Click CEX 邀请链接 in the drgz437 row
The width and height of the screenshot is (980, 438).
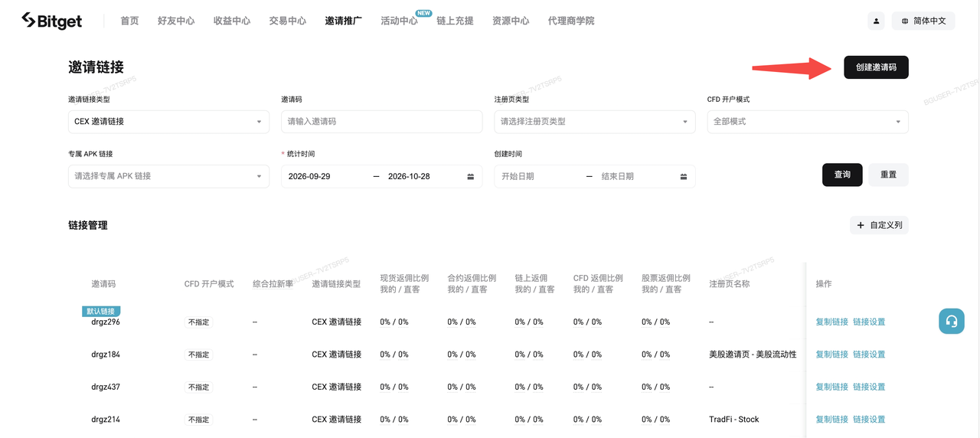click(337, 387)
